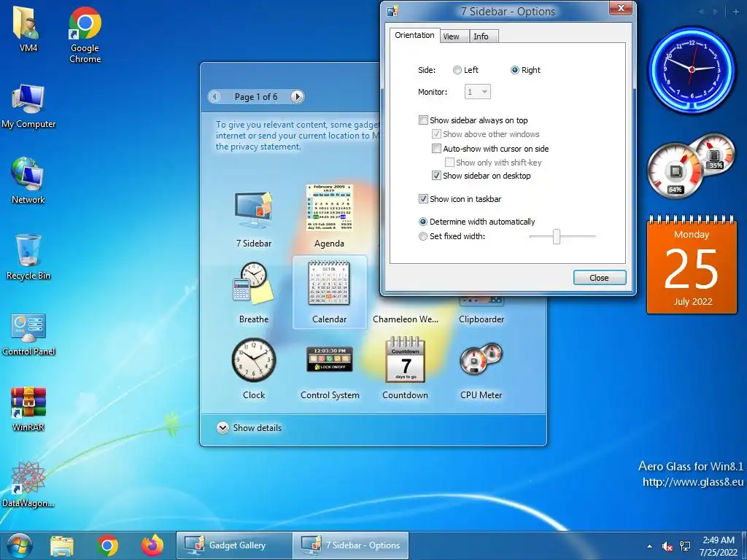Click 7 Sidebar - Options taskbar button
747x560 pixels.
click(x=351, y=545)
